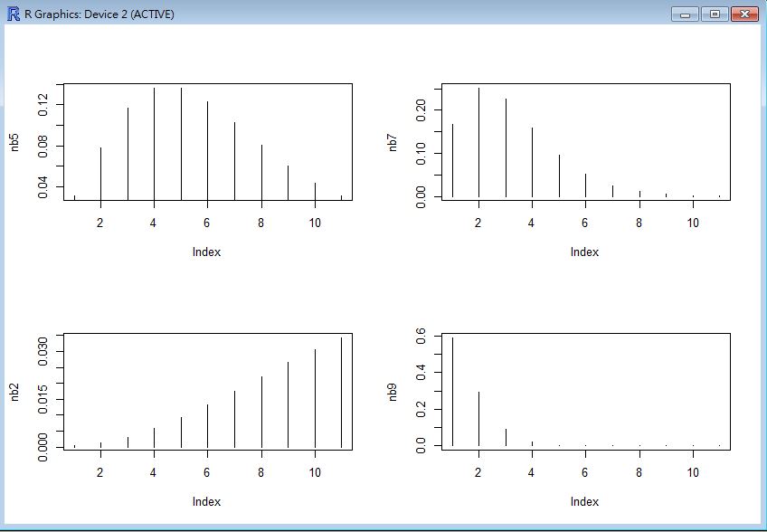The width and height of the screenshot is (767, 532).
Task: Click the 0.6 tick label on nb9 axis
Action: (421, 337)
